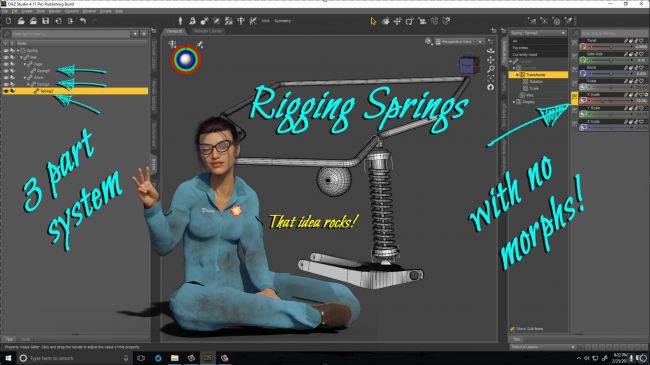This screenshot has width=650, height=365.
Task: Toggle visibility eye of selected Spring2 node
Action: 6,91
